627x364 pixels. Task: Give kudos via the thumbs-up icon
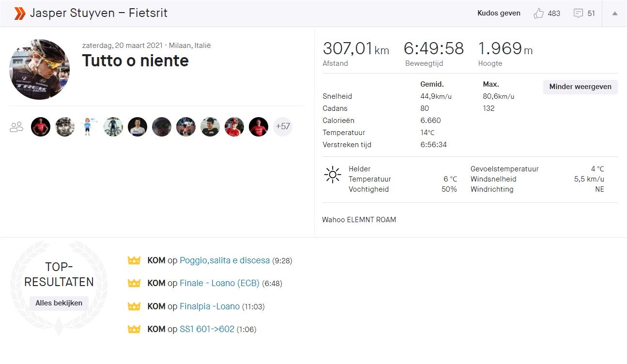(538, 13)
